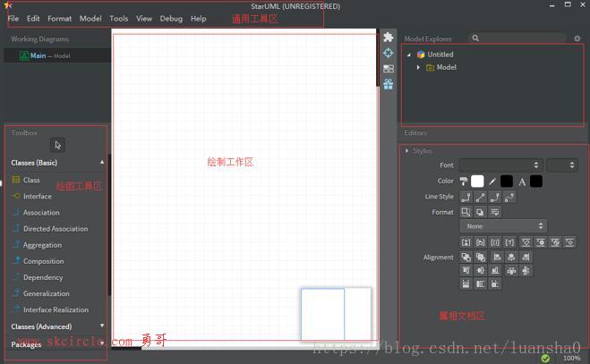Click the black font color swatch
This screenshot has width=590, height=364.
[536, 182]
